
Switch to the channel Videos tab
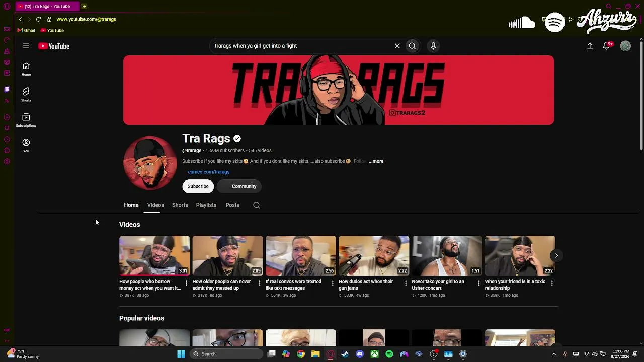click(155, 205)
